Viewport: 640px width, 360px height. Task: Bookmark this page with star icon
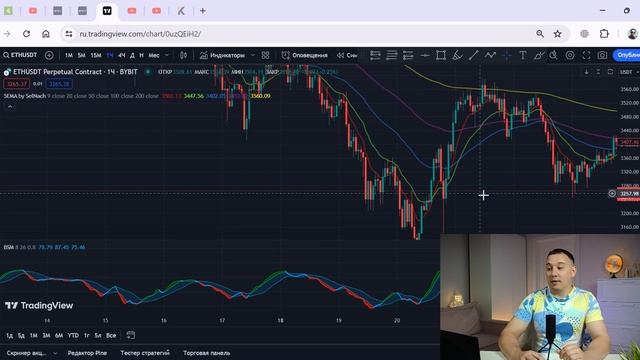[558, 34]
